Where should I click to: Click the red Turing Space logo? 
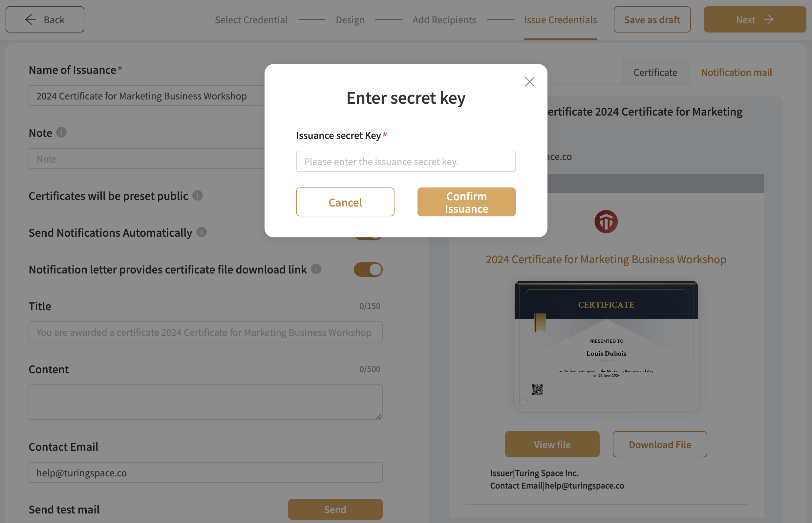(606, 221)
